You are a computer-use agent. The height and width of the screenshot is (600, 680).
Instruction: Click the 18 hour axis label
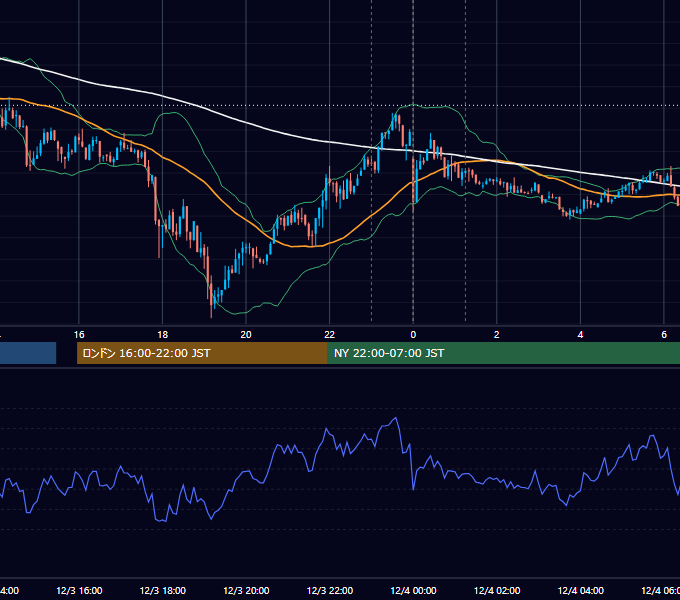pos(163,335)
